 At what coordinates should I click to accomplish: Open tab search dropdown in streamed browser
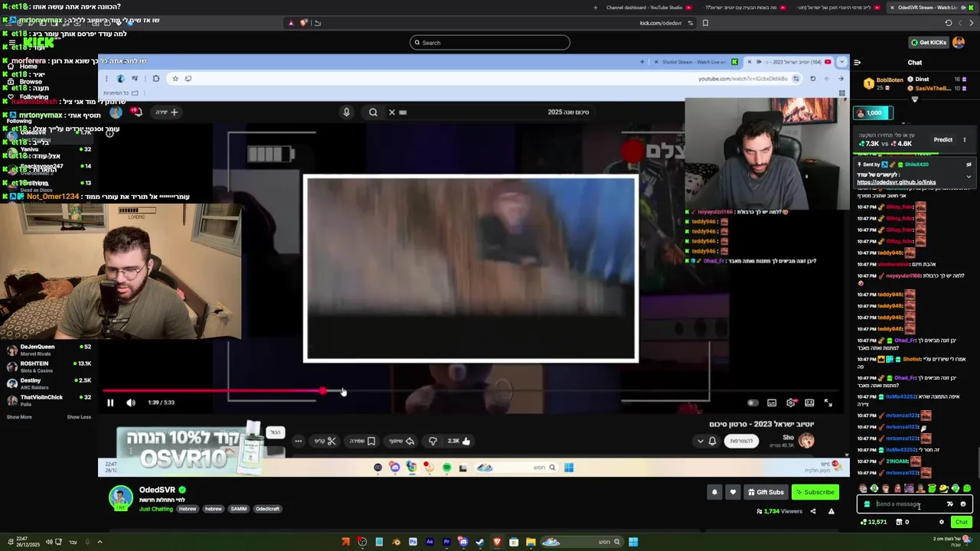coord(842,62)
